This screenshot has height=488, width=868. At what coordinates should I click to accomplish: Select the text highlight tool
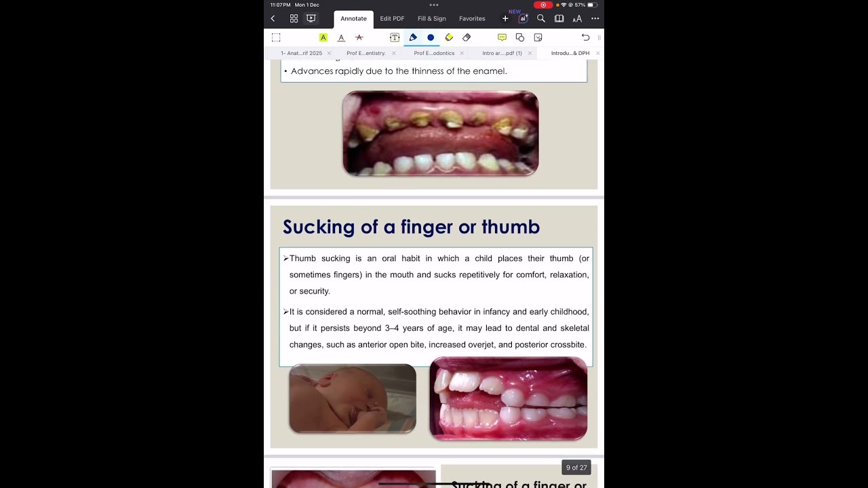tap(323, 37)
